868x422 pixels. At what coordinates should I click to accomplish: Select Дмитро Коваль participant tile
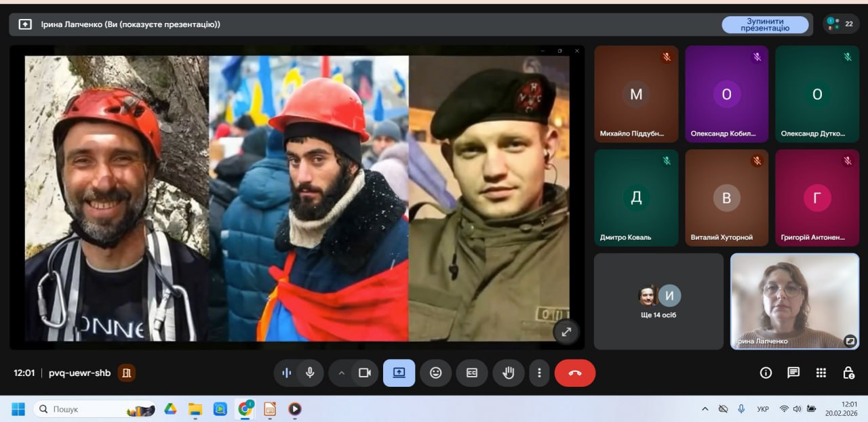pos(636,198)
